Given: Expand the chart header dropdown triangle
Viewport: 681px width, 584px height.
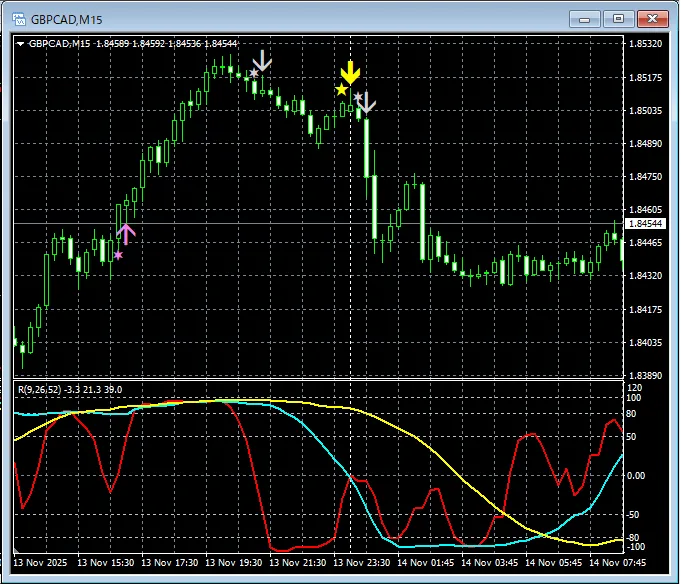Looking at the screenshot, I should point(20,44).
